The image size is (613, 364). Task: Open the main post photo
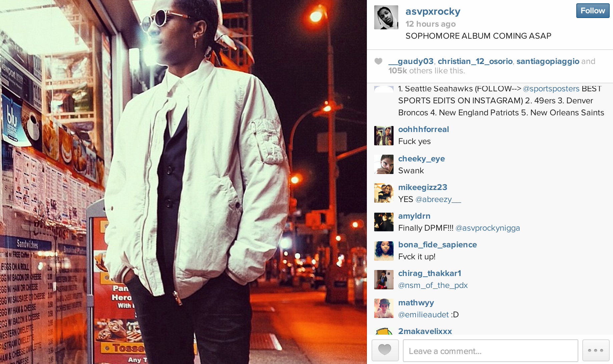(183, 182)
